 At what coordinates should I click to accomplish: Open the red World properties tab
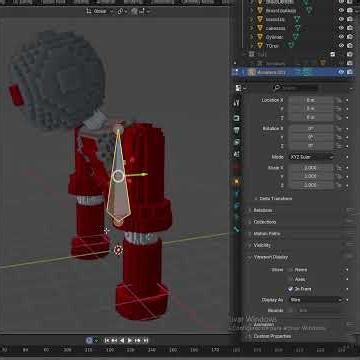[x=237, y=167]
